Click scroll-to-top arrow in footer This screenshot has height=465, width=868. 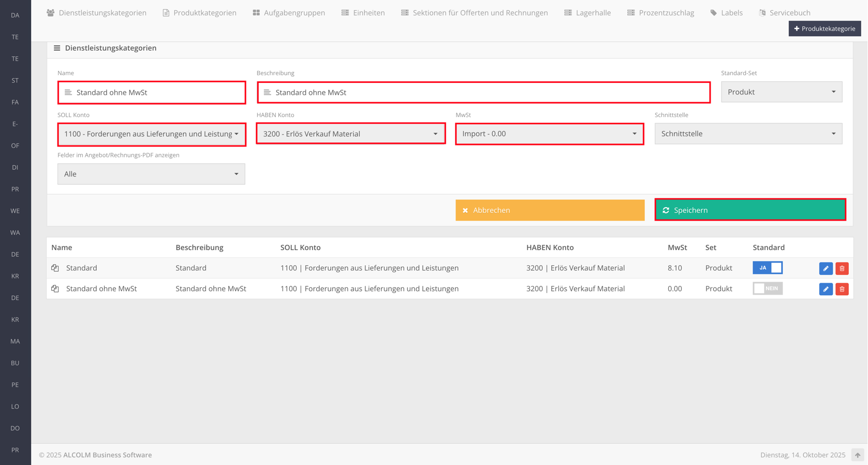[x=857, y=455]
